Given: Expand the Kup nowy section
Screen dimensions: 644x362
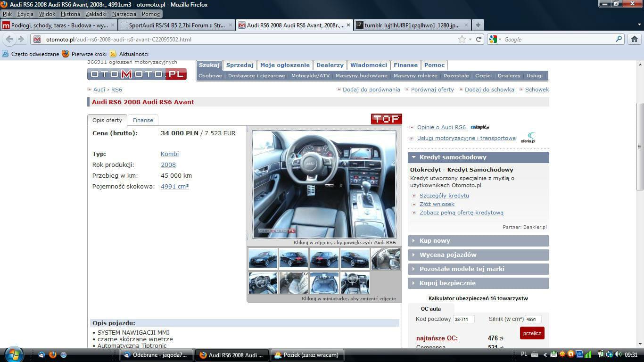Looking at the screenshot, I should pos(479,241).
